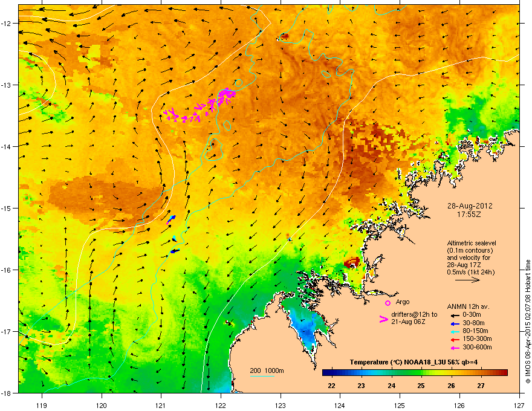Click the '200 1000m' contour depth label
The image size is (532, 411).
pyautogui.click(x=267, y=371)
